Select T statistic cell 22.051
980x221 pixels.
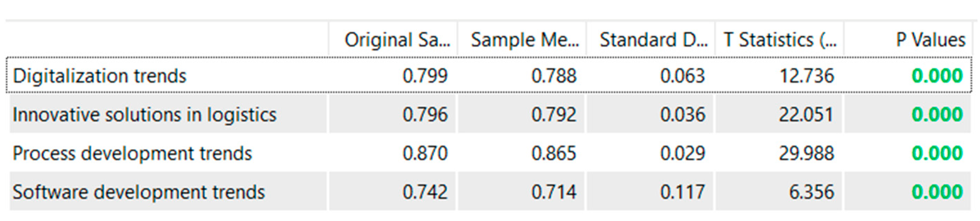tap(806, 115)
